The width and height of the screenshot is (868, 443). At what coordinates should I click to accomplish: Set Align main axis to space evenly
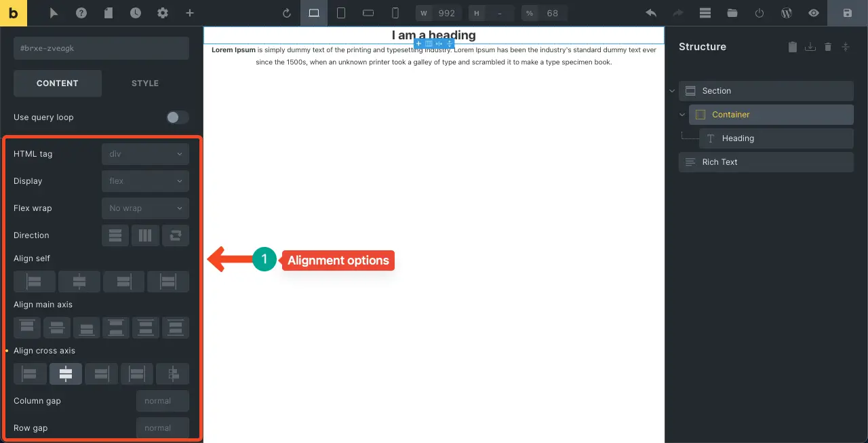pyautogui.click(x=176, y=328)
